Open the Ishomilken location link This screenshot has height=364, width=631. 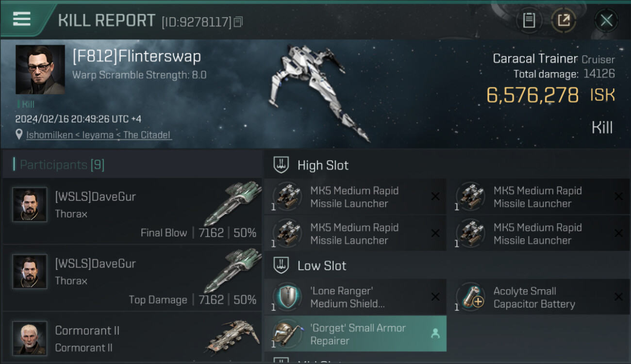[x=99, y=135]
